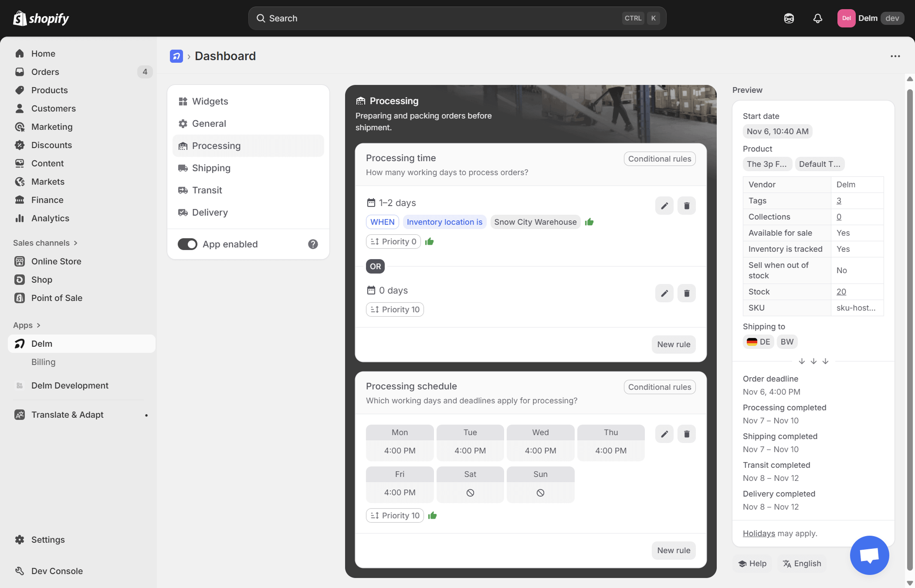The height and width of the screenshot is (588, 915).
Task: Click the Delm app breadcrumb icon
Action: click(176, 56)
